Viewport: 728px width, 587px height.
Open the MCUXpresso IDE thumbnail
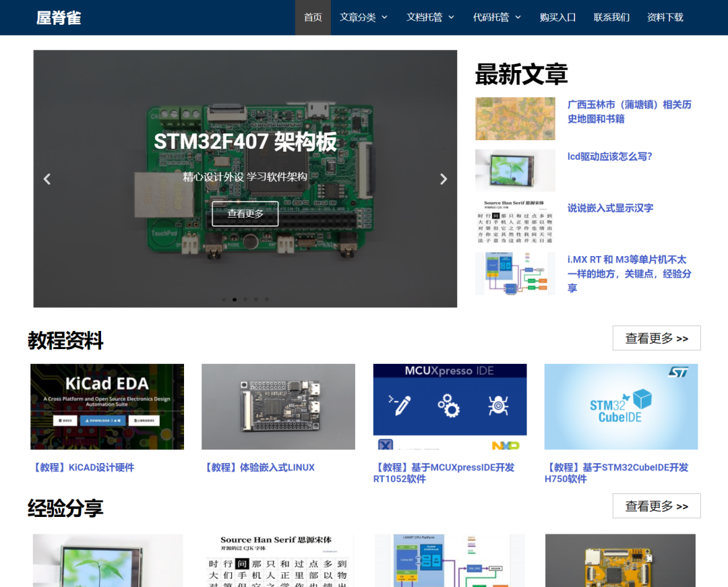pyautogui.click(x=450, y=406)
